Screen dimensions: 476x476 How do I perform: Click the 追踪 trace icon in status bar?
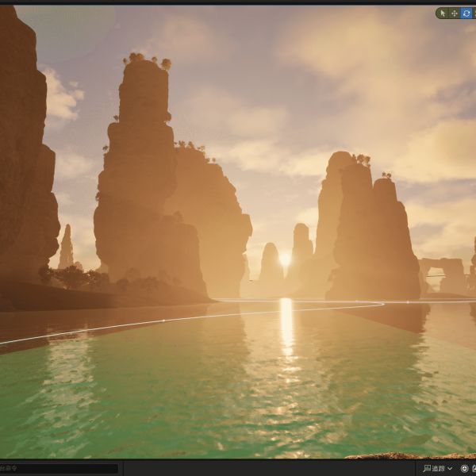(x=427, y=469)
